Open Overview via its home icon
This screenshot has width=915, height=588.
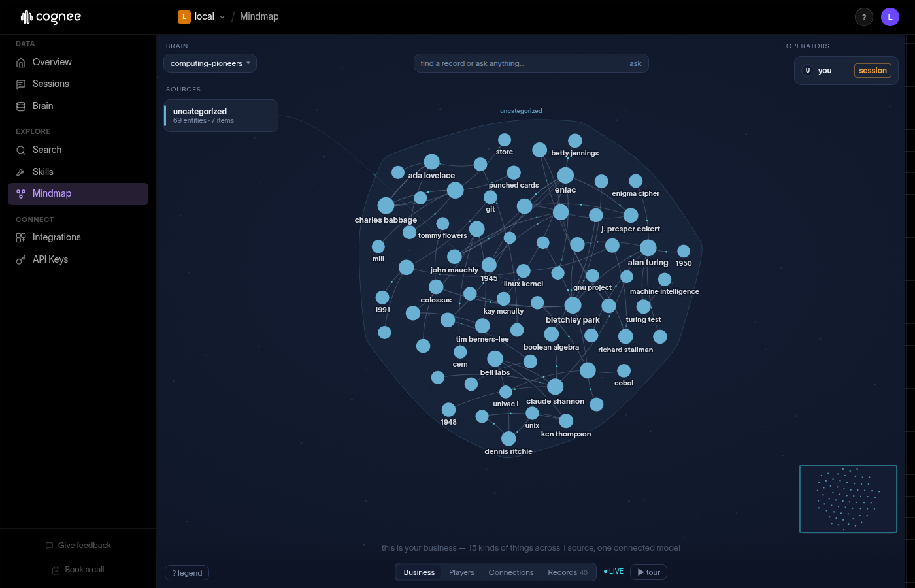pyautogui.click(x=21, y=63)
